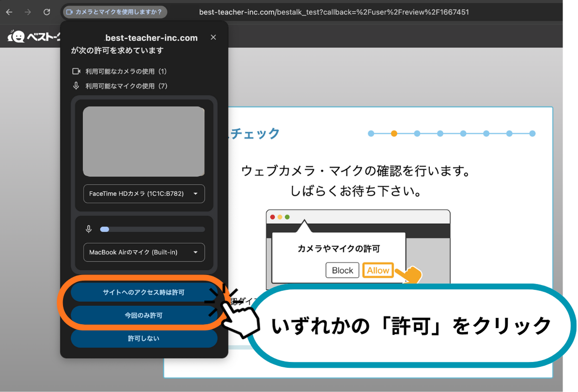Click 許可しない to deny access
The image size is (578, 392).
(143, 338)
